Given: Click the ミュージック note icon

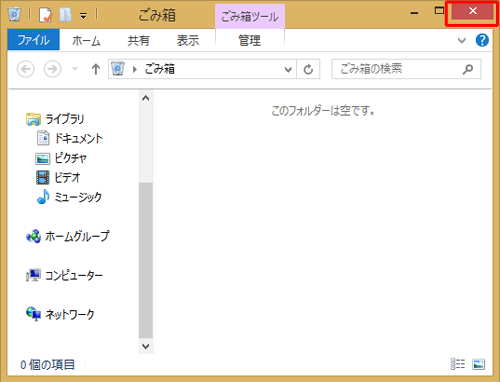Looking at the screenshot, I should tap(43, 197).
